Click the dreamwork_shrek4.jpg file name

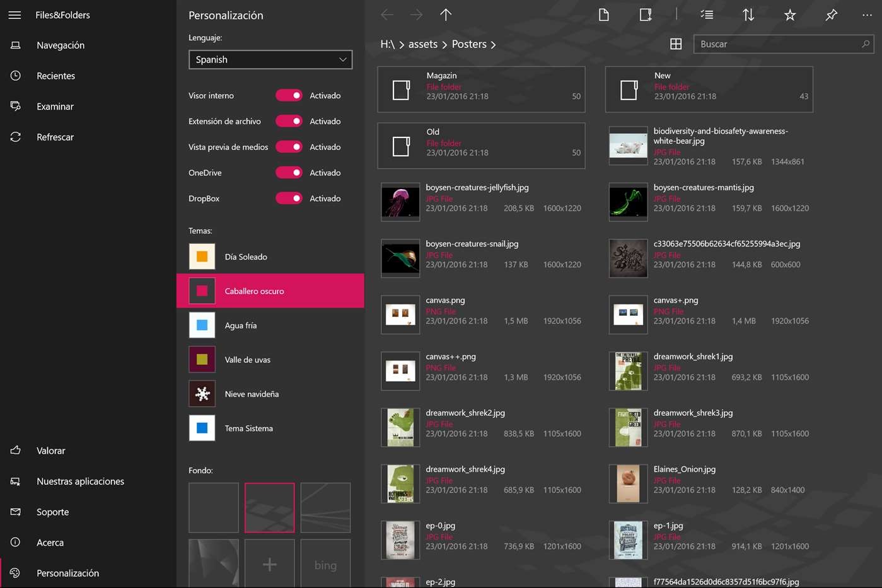(x=465, y=470)
